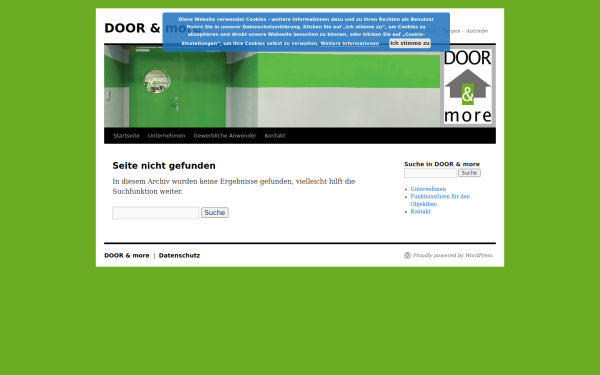600x375 pixels.
Task: Click footer DOOR & more link
Action: (127, 256)
